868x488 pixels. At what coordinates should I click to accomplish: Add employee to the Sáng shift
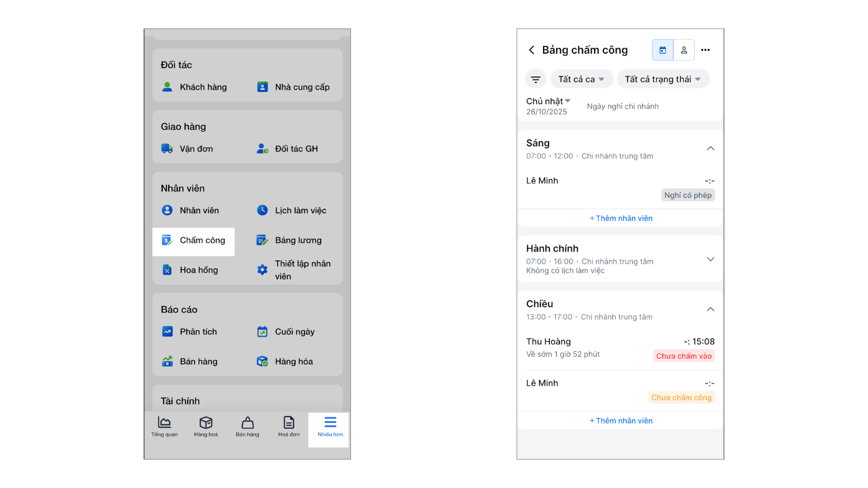click(621, 219)
